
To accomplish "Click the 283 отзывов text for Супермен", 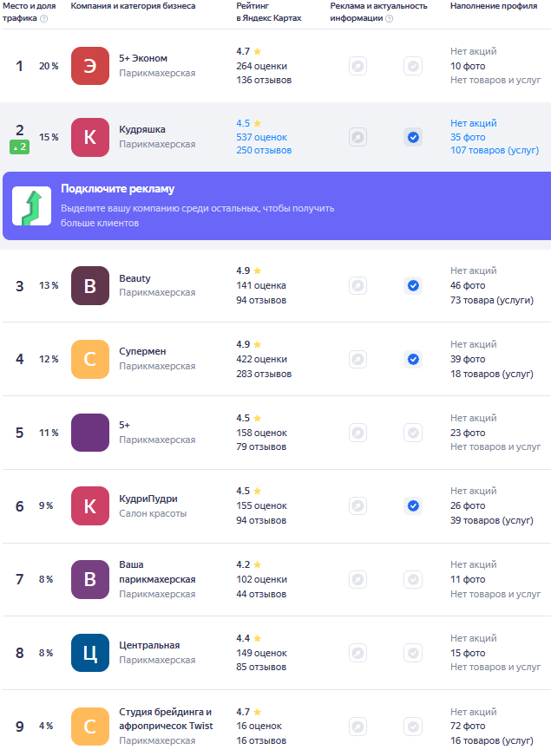I will point(264,374).
